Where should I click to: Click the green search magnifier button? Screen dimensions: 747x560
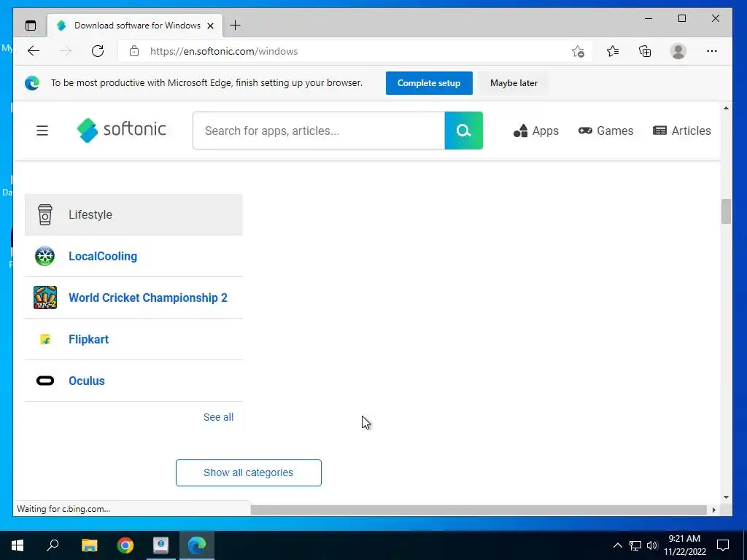point(463,131)
